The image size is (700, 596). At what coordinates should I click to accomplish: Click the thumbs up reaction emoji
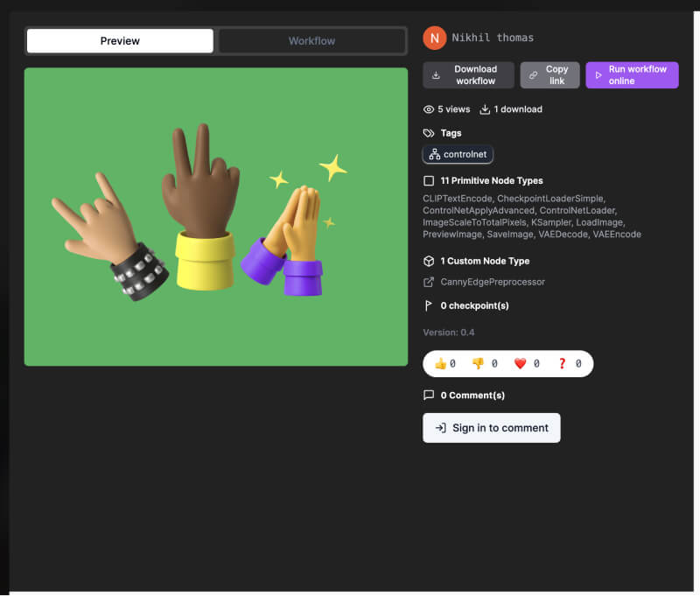(440, 363)
